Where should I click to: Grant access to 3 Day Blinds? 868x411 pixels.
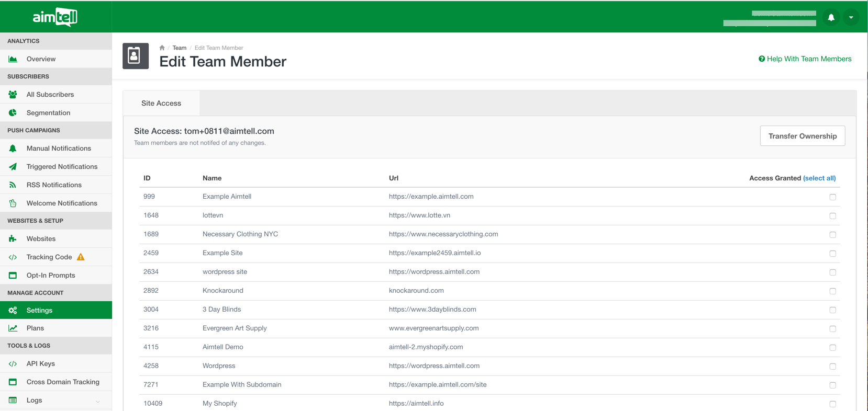click(x=832, y=310)
